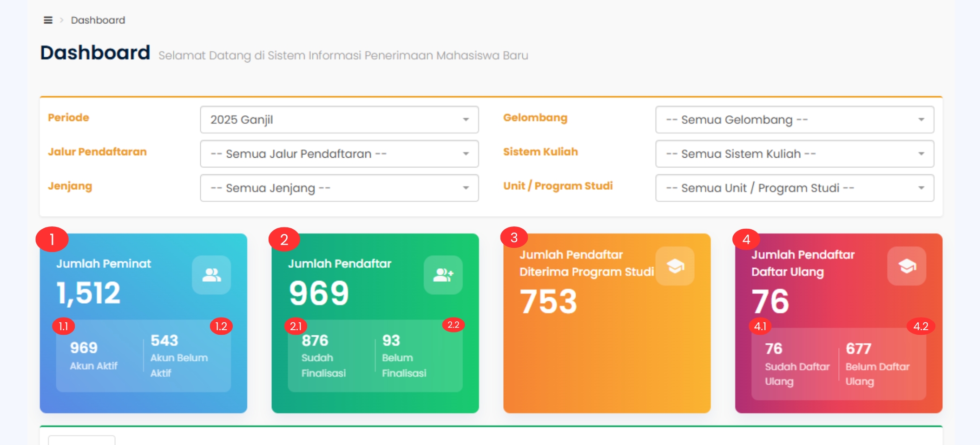This screenshot has height=445, width=980.
Task: Click graduation cap icon on Diterima Program Studi card
Action: (x=675, y=266)
